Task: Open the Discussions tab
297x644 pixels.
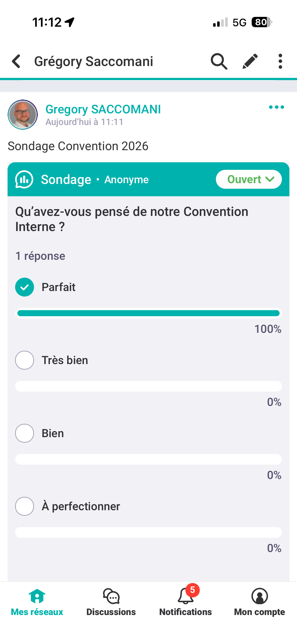Action: click(111, 602)
